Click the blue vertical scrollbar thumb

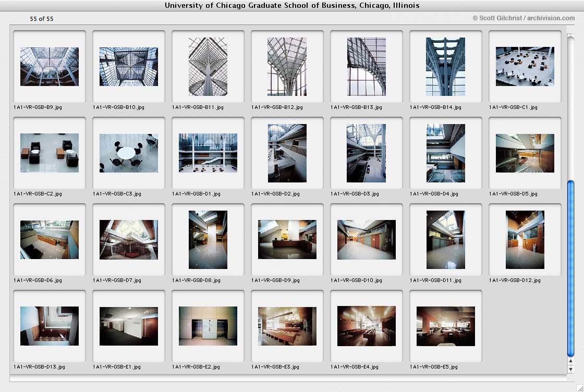pyautogui.click(x=570, y=269)
